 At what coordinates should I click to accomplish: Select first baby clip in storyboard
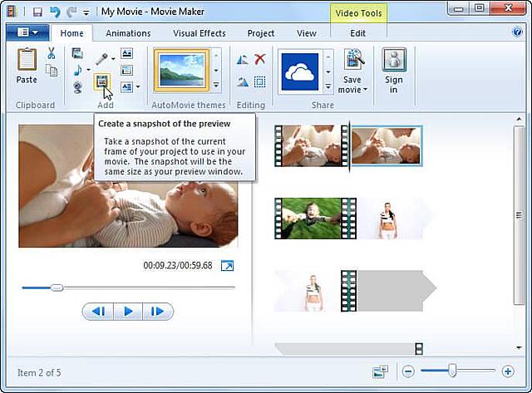(x=311, y=145)
